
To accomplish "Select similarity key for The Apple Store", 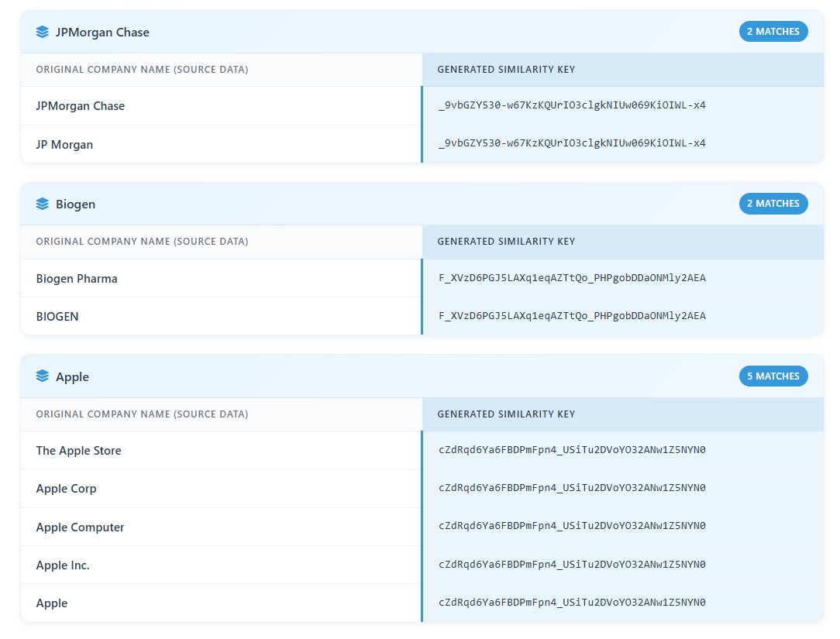I will click(x=572, y=449).
